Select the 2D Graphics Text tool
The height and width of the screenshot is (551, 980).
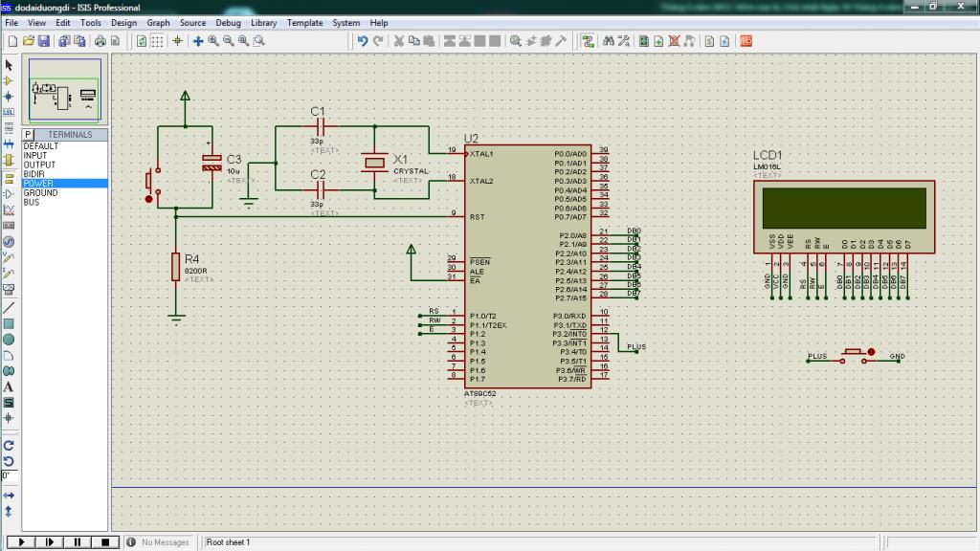[x=9, y=387]
